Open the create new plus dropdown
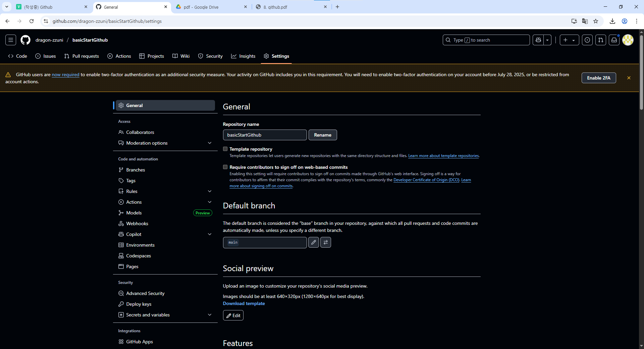Screen dimensions: 644x349 coord(569,40)
